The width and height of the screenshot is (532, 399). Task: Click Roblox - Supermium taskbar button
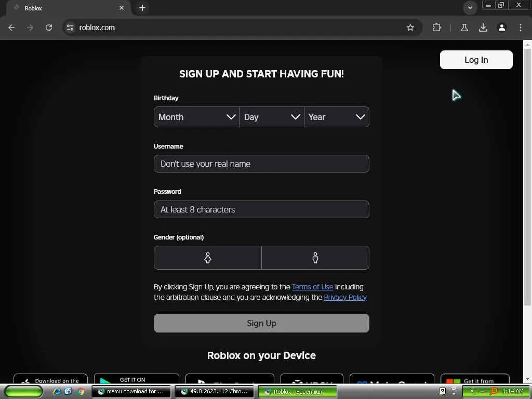pos(298,392)
